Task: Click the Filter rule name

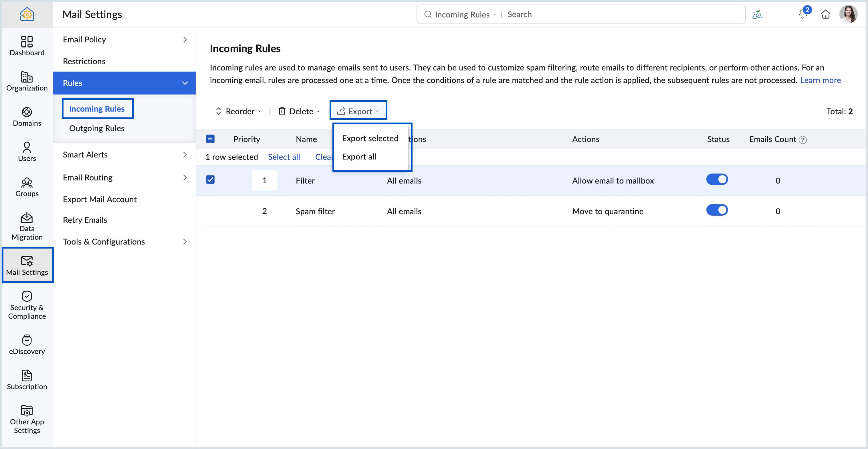Action: [305, 180]
